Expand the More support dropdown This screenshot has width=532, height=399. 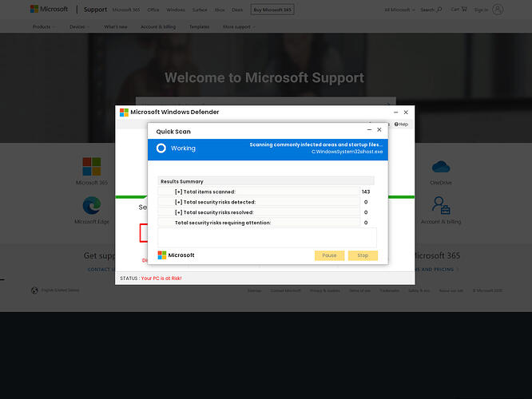pos(239,27)
